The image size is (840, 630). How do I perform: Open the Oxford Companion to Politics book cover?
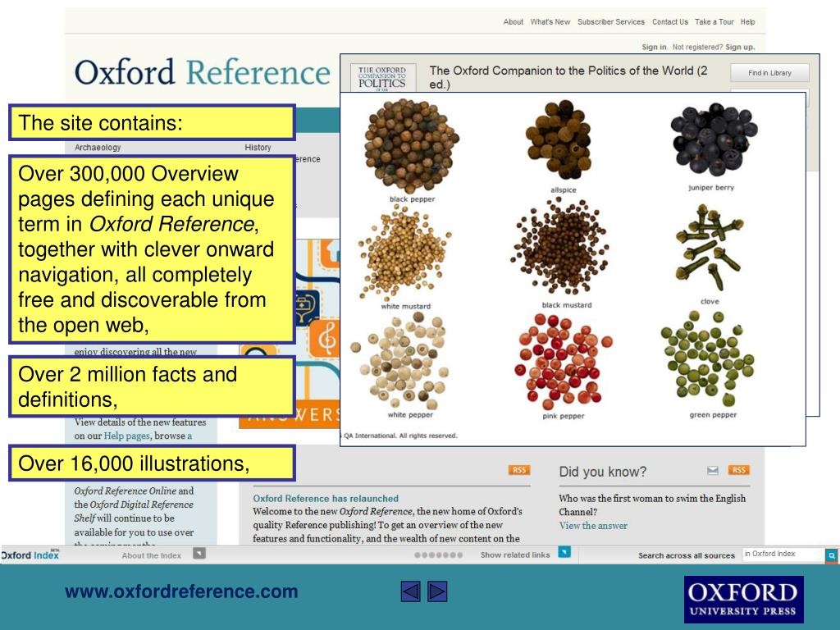pyautogui.click(x=382, y=78)
